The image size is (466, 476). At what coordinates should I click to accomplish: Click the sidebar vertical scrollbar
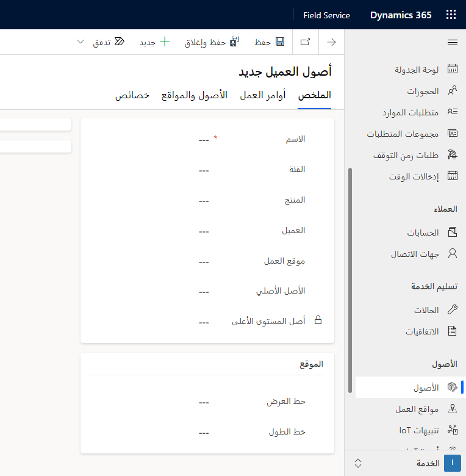point(349,280)
